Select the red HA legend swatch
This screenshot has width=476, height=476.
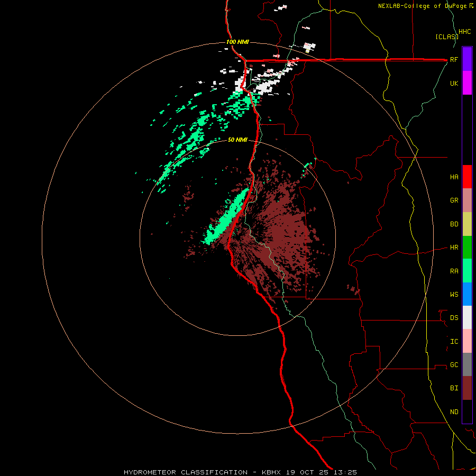(467, 177)
